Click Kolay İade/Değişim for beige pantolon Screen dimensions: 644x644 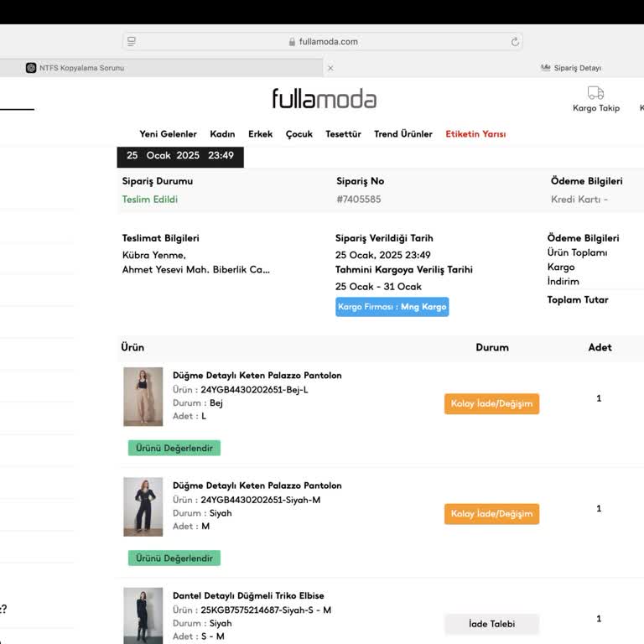(x=491, y=403)
